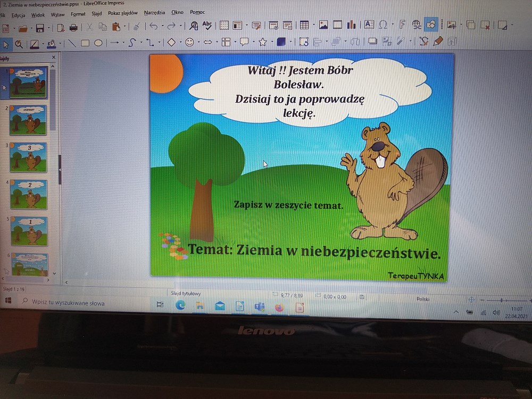
Task: Click the Insert Image icon
Action: click(323, 24)
